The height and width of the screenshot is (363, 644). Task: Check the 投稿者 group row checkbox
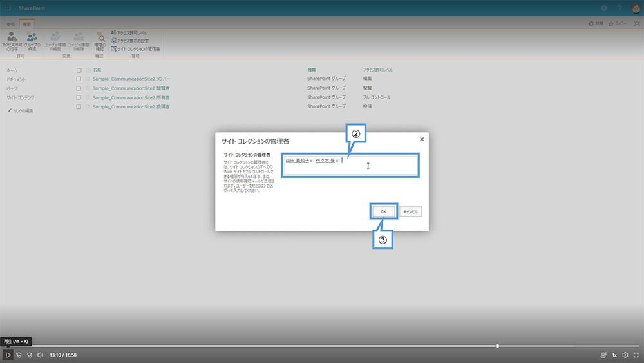[x=79, y=106]
